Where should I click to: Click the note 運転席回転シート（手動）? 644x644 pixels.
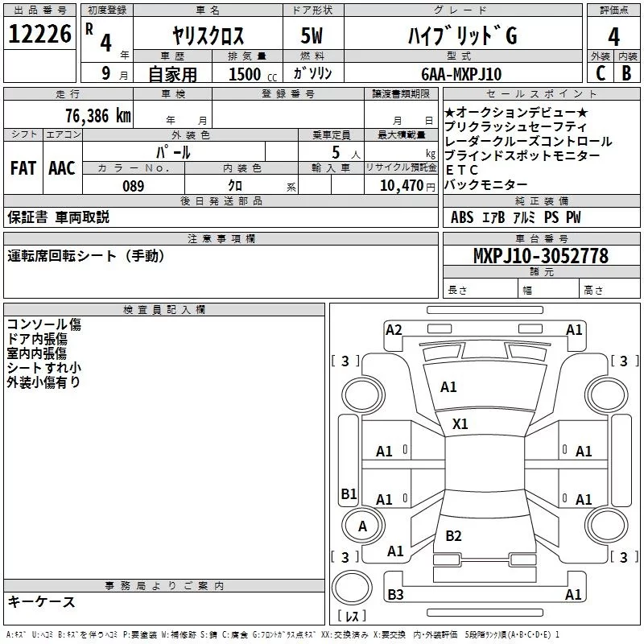pos(86,256)
